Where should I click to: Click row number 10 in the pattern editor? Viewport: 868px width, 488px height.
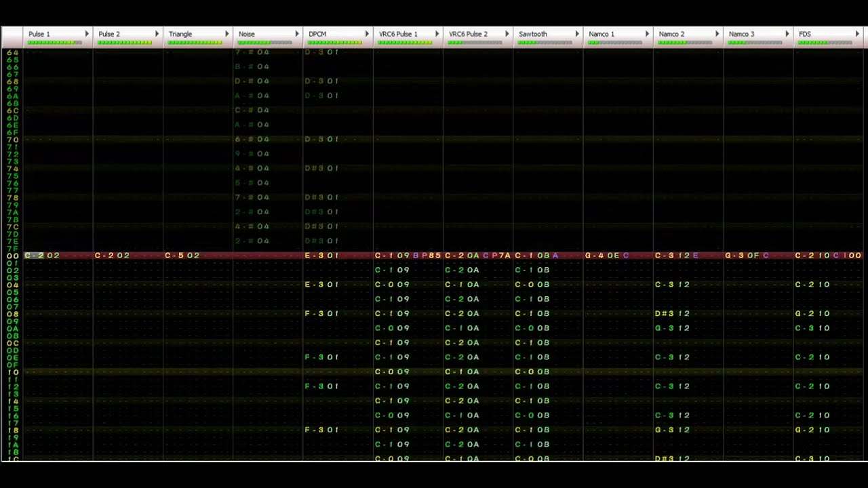pyautogui.click(x=13, y=372)
